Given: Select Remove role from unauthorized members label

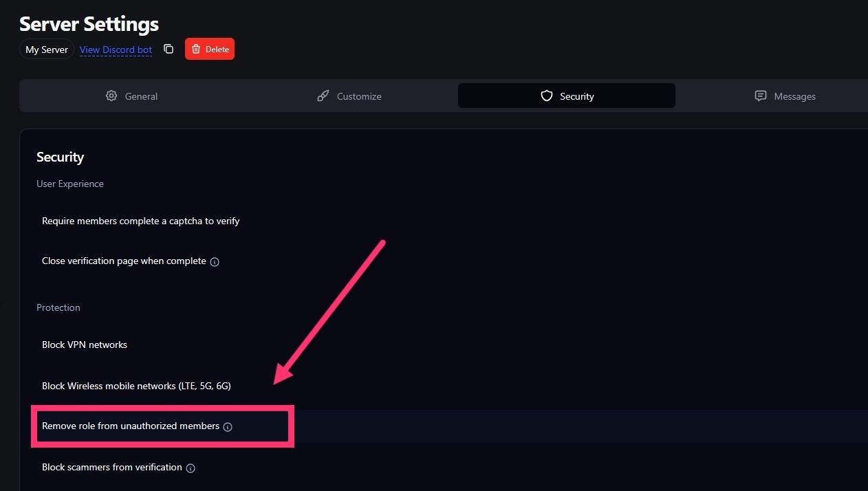Looking at the screenshot, I should 131,426.
